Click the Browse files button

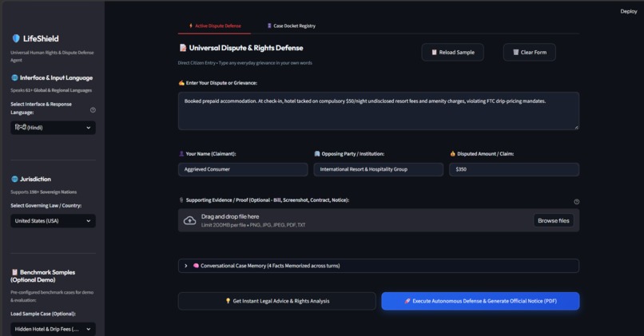[x=553, y=221]
